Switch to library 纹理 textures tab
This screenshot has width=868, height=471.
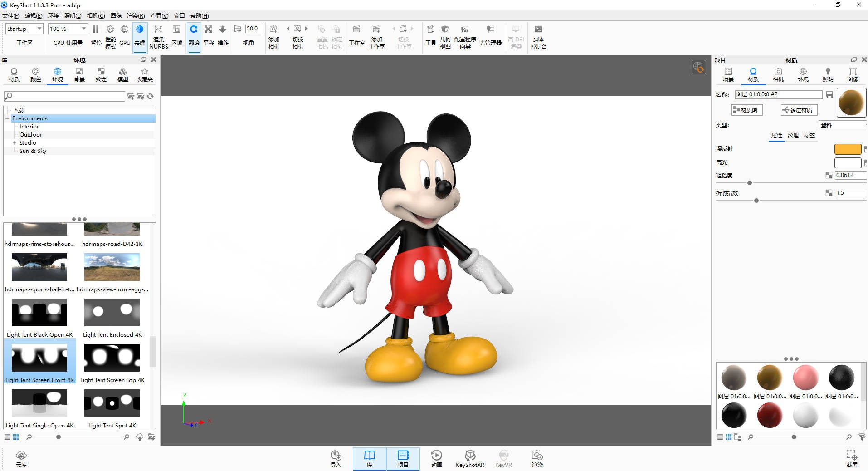101,75
